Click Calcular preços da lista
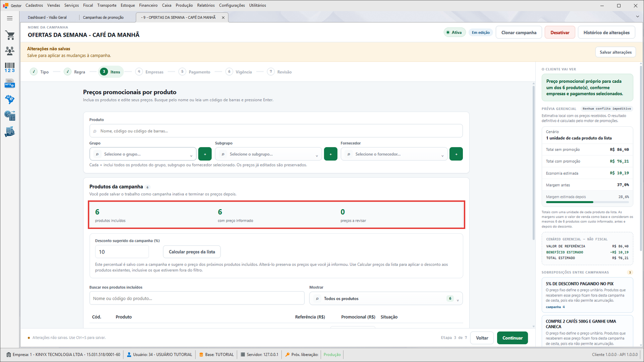 point(192,252)
